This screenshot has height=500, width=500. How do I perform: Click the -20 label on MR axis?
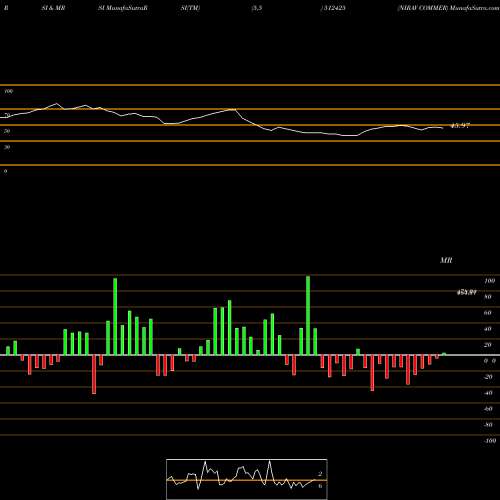pos(488,377)
